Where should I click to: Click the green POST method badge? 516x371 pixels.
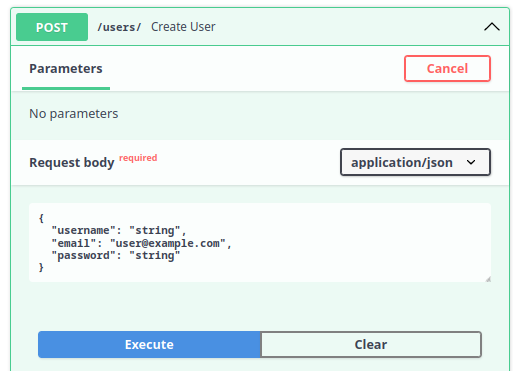tap(52, 27)
